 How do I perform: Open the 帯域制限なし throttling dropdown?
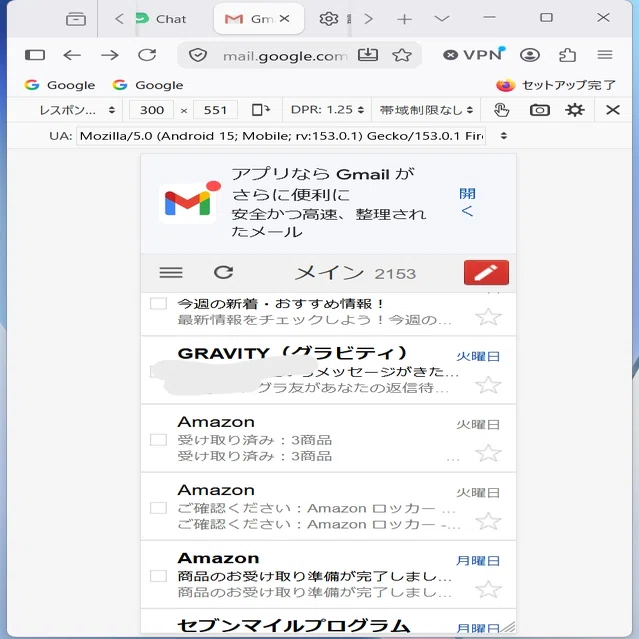point(426,110)
